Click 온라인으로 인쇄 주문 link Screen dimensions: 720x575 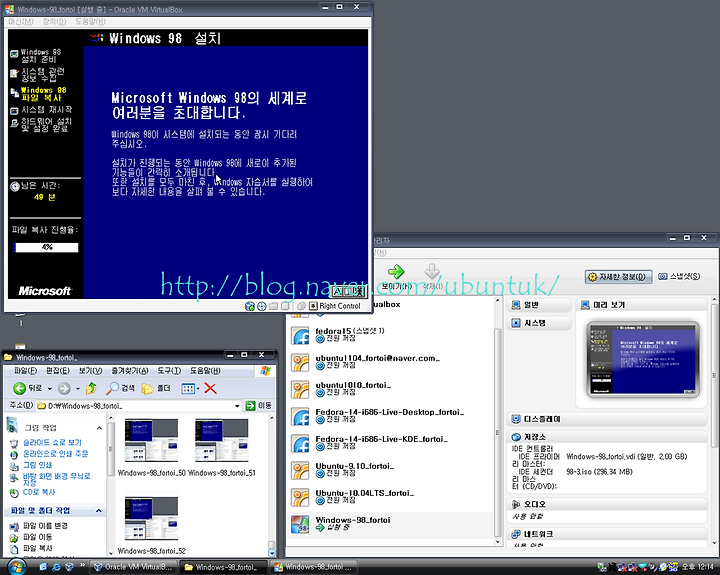pyautogui.click(x=56, y=454)
